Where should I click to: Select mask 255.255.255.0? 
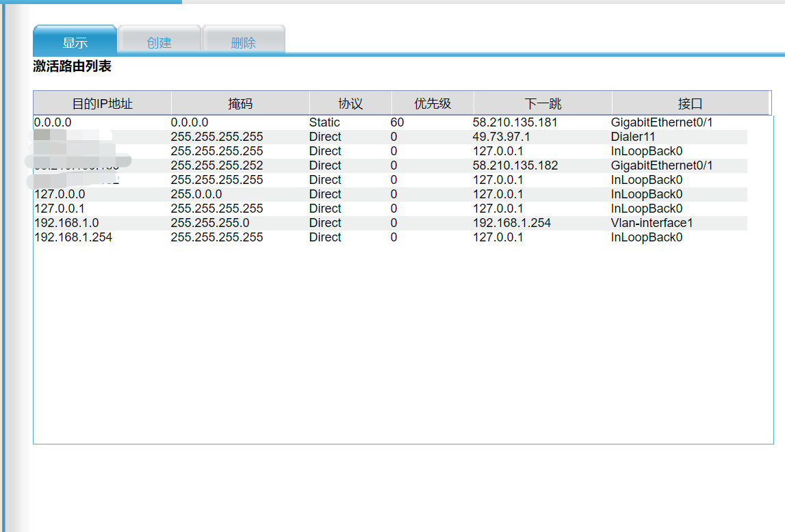210,223
